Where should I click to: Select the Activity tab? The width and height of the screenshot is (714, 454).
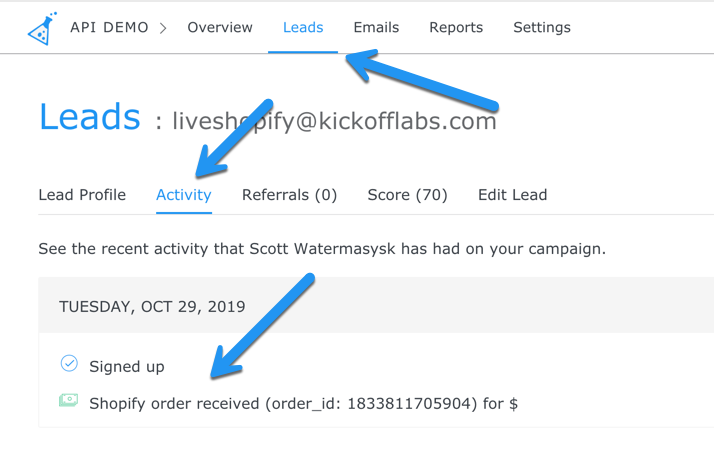[184, 195]
